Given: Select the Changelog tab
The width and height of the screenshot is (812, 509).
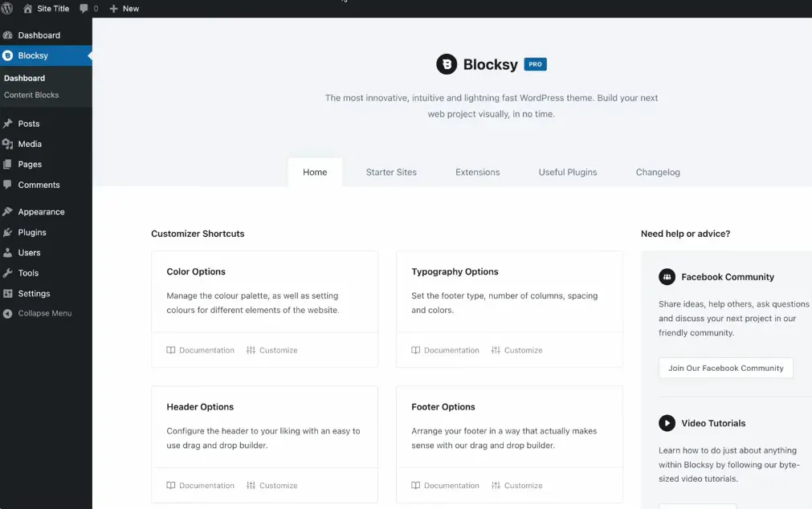Looking at the screenshot, I should [x=658, y=172].
